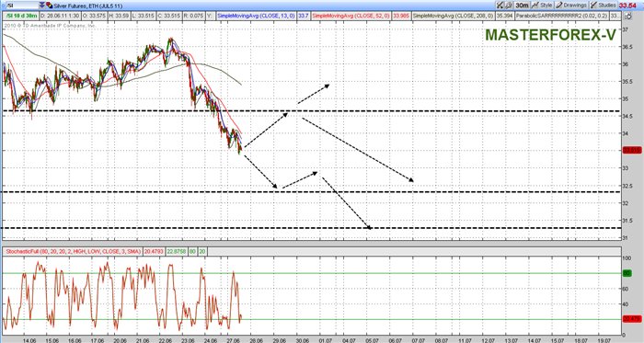This screenshot has width=644, height=343.
Task: Click the red 33.515 price marker on price axis
Action: [x=632, y=151]
